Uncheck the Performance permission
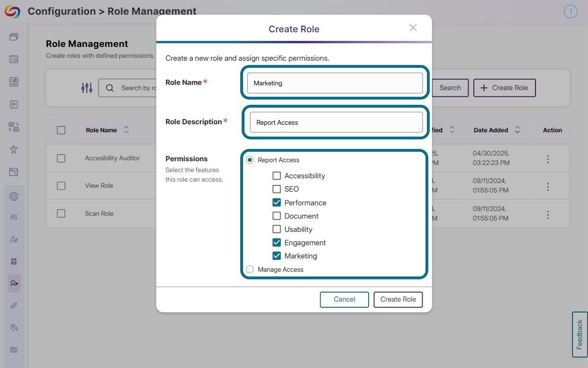The height and width of the screenshot is (368, 588). 277,202
